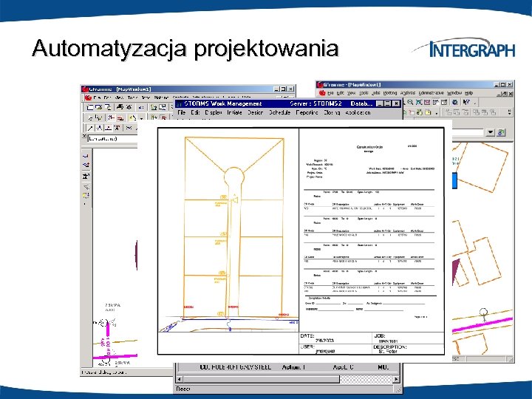Open File menu in STORMS Work Management
This screenshot has height=399, width=532.
click(x=182, y=112)
